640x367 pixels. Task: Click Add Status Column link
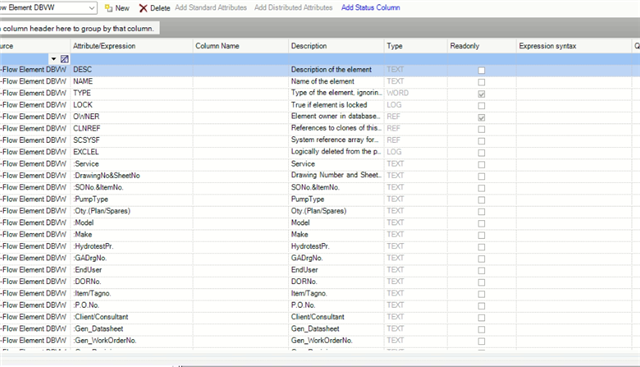[371, 8]
